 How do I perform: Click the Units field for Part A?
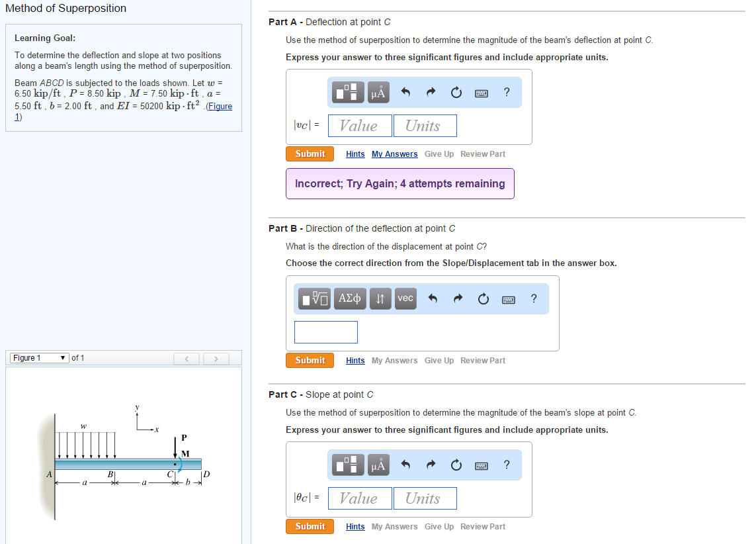coord(425,126)
